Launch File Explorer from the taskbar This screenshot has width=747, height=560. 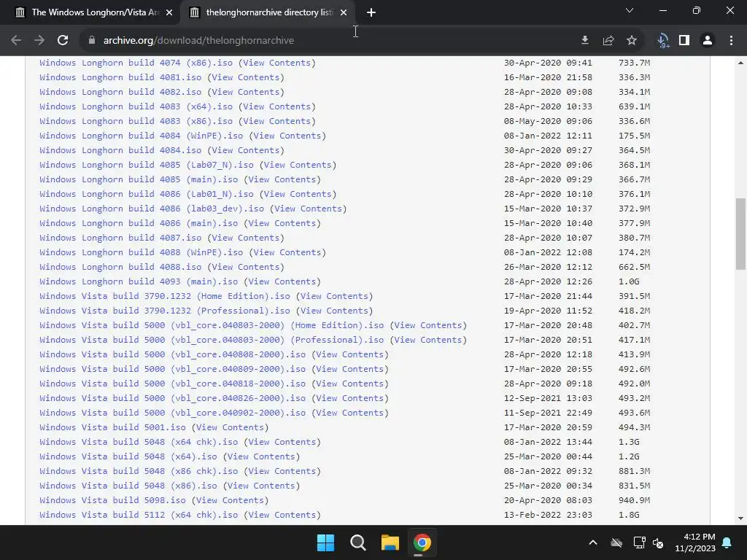point(390,542)
